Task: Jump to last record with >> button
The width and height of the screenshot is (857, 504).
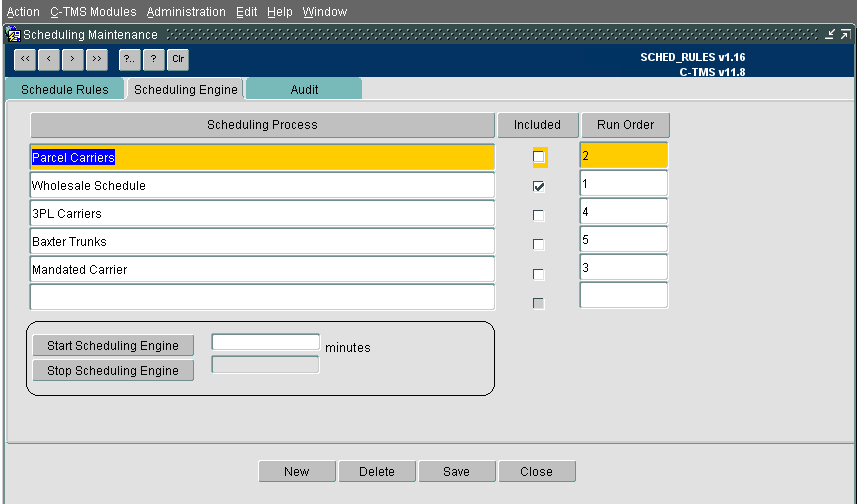Action: pyautogui.click(x=97, y=60)
